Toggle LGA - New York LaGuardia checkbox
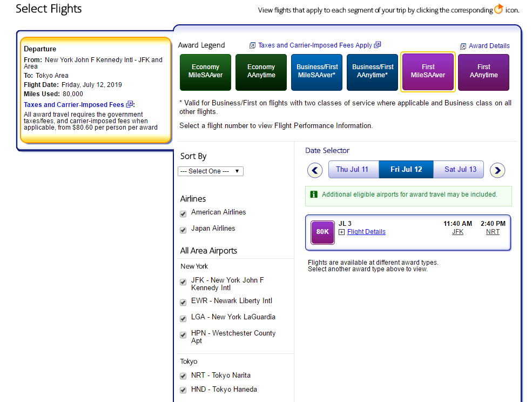This screenshot has width=532, height=402. point(183,319)
